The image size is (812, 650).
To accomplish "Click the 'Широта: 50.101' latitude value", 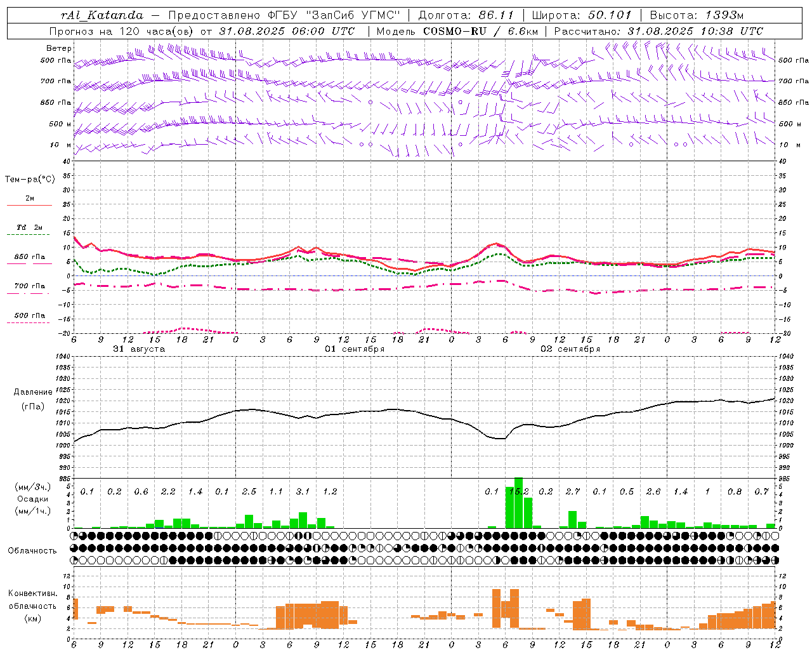I will (582, 15).
